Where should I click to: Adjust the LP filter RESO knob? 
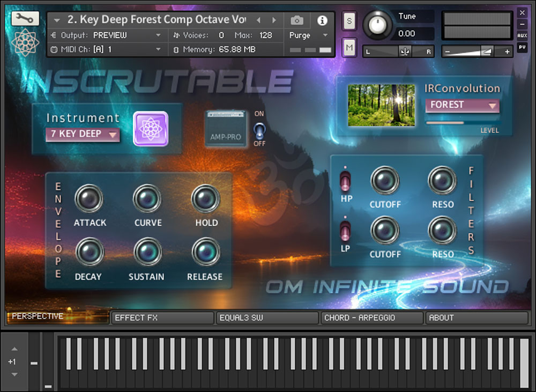pos(442,230)
